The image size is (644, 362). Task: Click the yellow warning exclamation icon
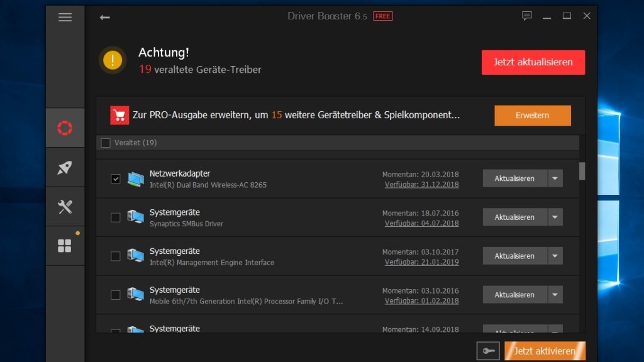113,60
